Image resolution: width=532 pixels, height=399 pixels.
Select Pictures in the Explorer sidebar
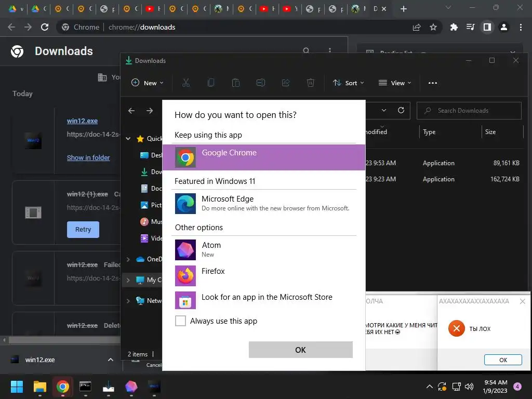(151, 205)
